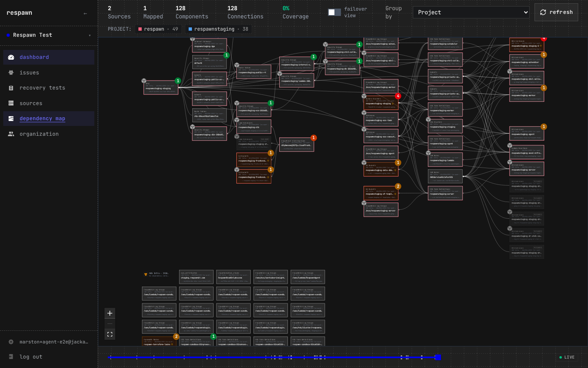Collapse the sidebar with the arrow icon
Viewport: 588px width, 368px height.
pyautogui.click(x=85, y=13)
